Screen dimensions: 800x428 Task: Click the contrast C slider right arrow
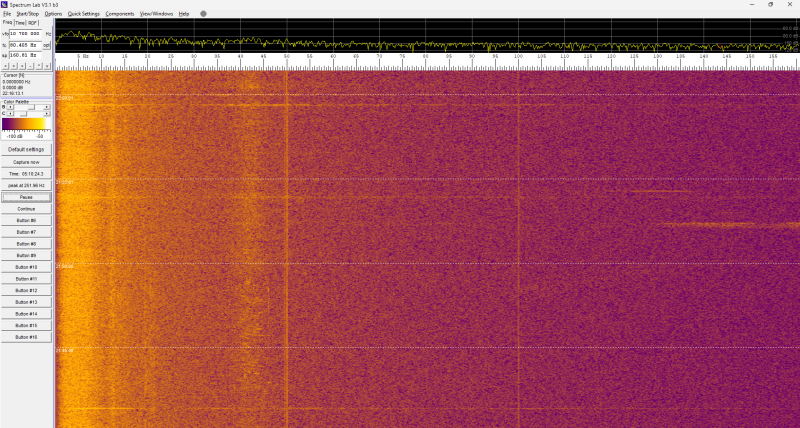point(47,113)
